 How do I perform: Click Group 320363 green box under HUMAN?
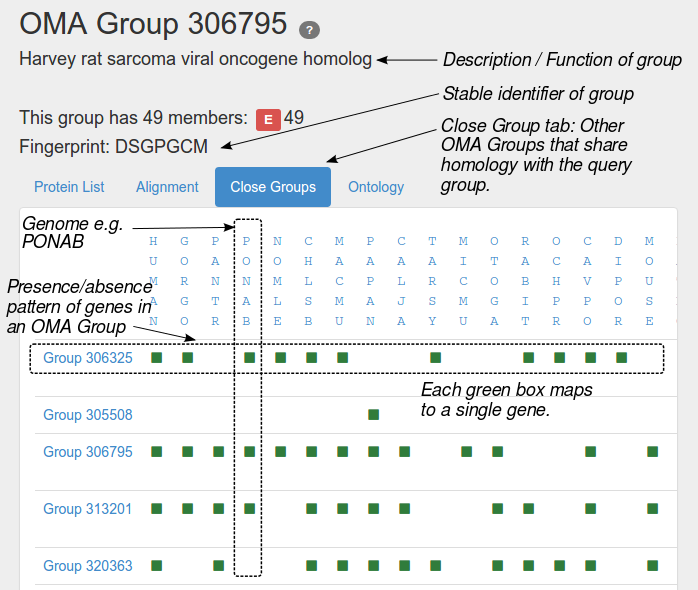tap(157, 566)
